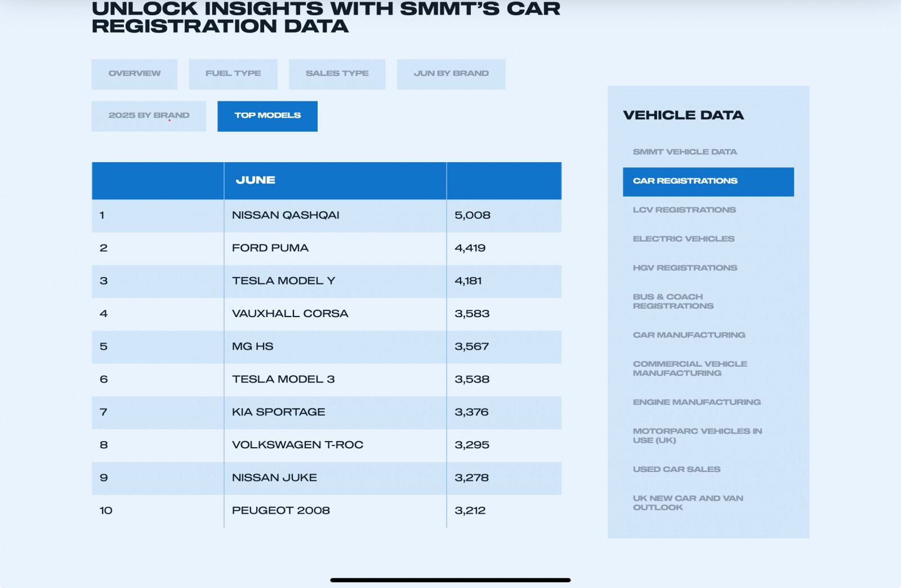This screenshot has width=901, height=588.
Task: Click the Ford Puma cell
Action: 335,248
